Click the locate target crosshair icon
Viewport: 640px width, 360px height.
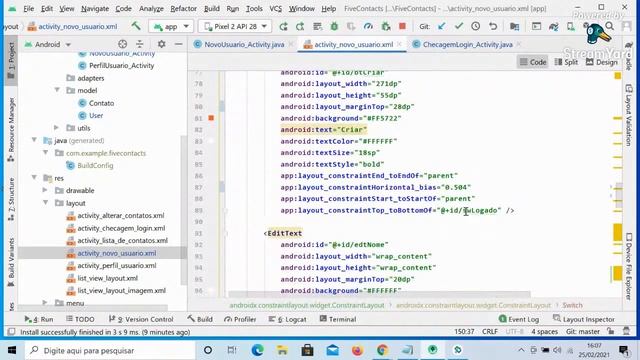[x=122, y=44]
